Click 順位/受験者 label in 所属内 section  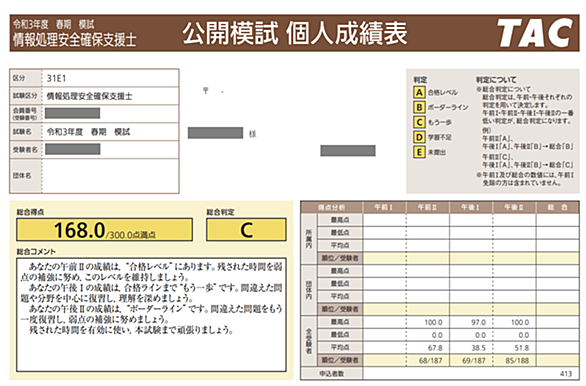pos(340,258)
